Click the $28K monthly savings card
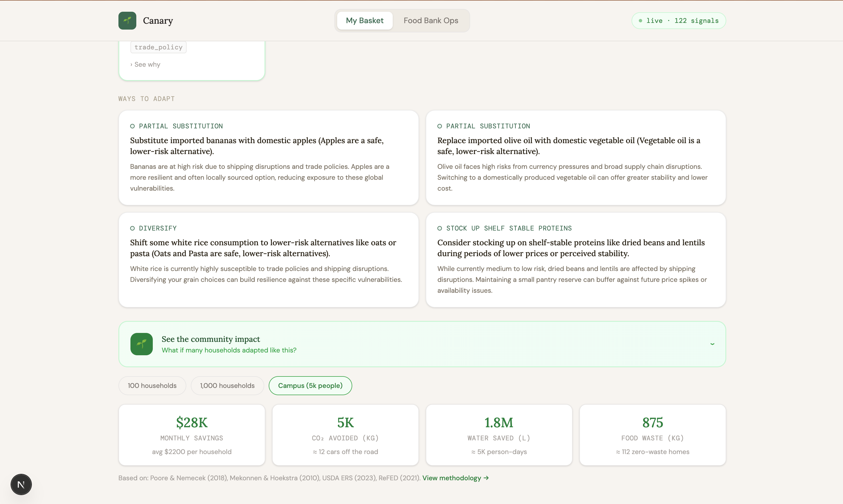This screenshot has width=843, height=504. point(192,435)
